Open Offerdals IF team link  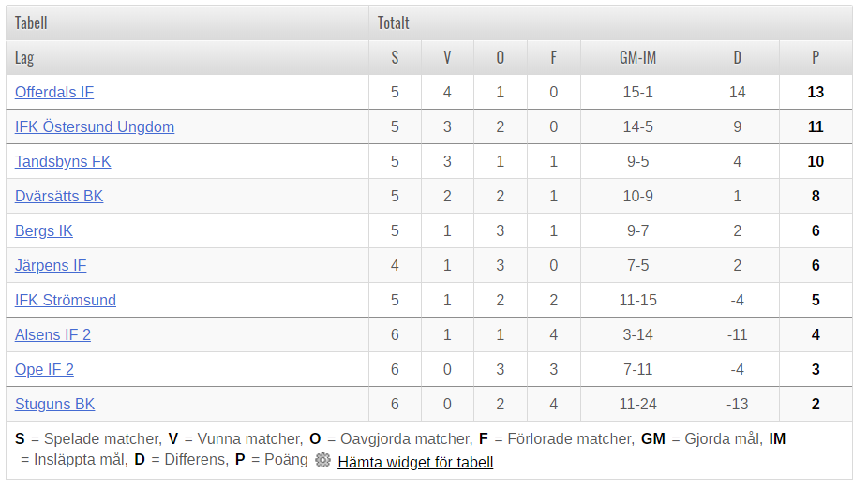(54, 93)
